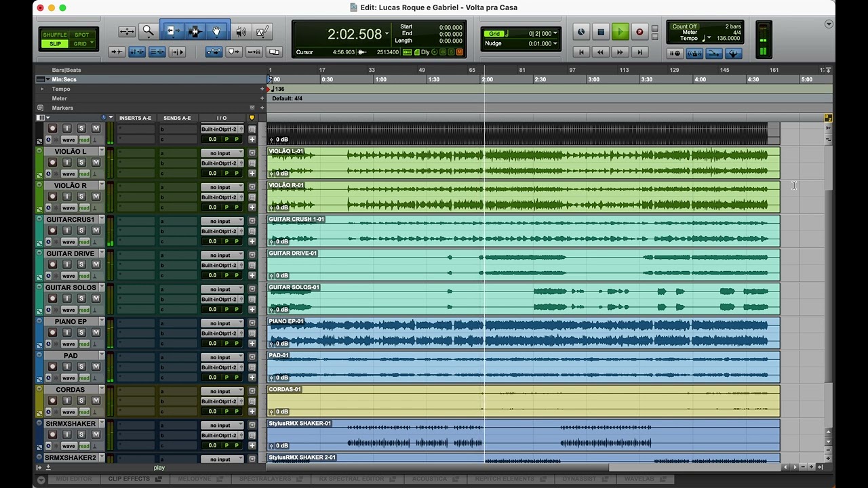The image size is (868, 488).
Task: Expand the Tempo ruler triangle
Action: point(42,89)
